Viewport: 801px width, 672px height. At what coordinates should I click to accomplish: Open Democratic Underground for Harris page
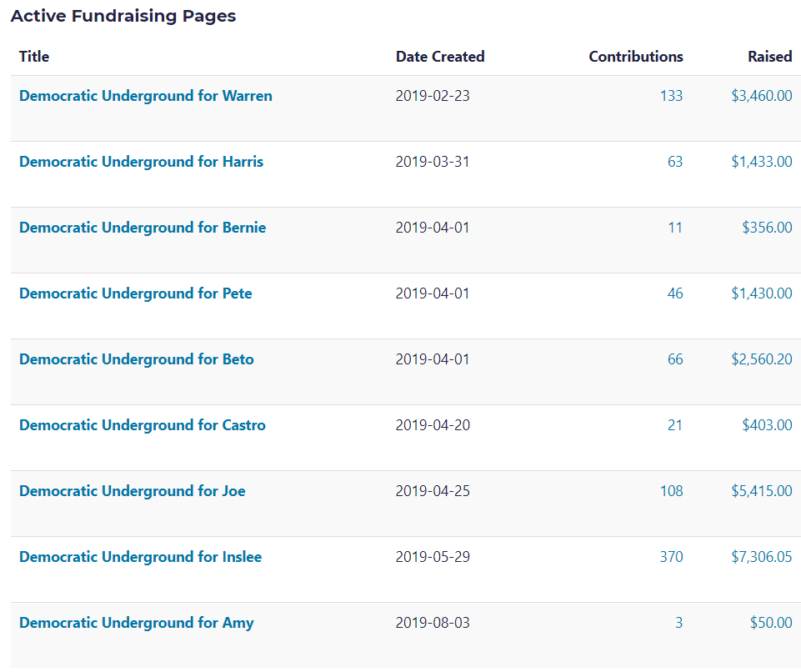[141, 162]
